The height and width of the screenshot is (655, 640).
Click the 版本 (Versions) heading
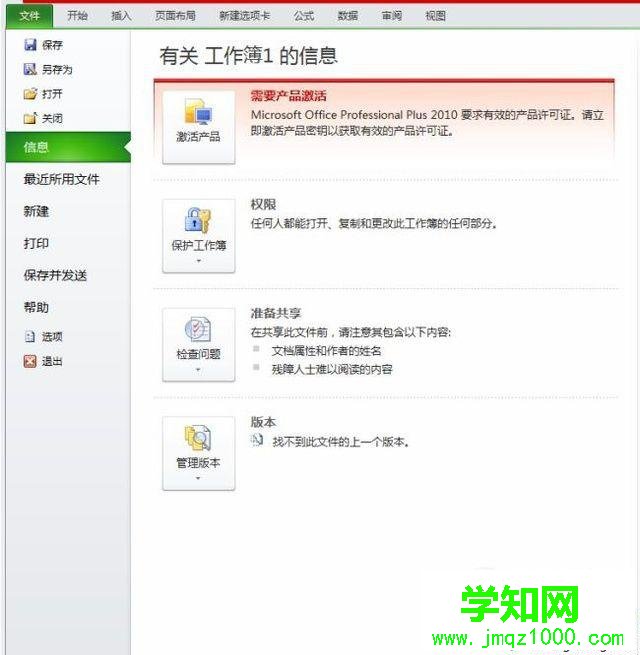coord(263,422)
